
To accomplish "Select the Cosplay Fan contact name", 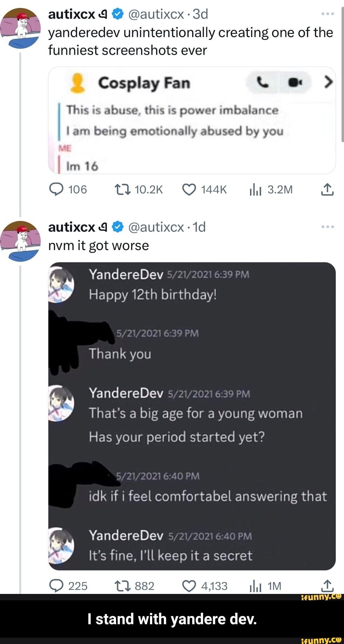I will 145,83.
